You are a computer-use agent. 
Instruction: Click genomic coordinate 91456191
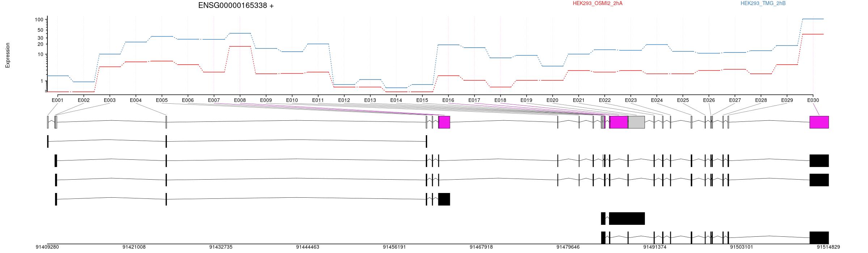(x=395, y=247)
